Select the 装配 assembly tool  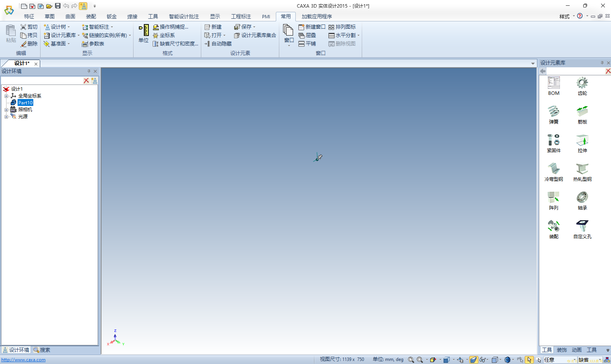tap(554, 229)
